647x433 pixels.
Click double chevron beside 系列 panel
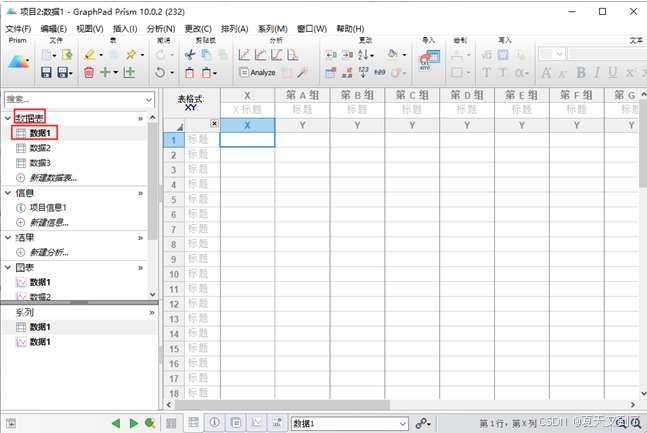(151, 312)
